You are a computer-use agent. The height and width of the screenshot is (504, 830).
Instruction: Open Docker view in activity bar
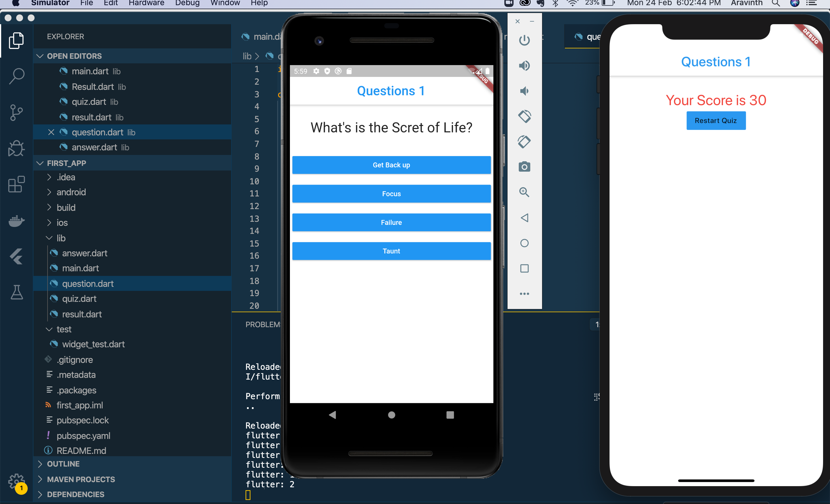16,221
